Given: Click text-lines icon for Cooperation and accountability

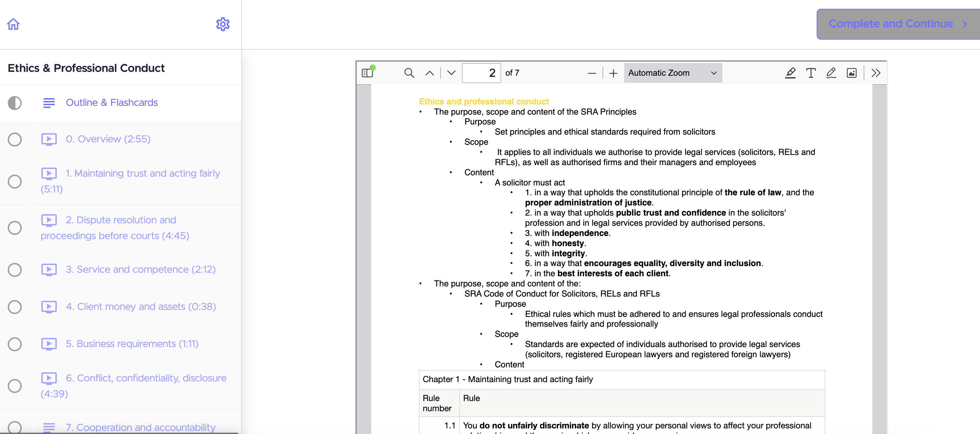Looking at the screenshot, I should click(x=49, y=428).
